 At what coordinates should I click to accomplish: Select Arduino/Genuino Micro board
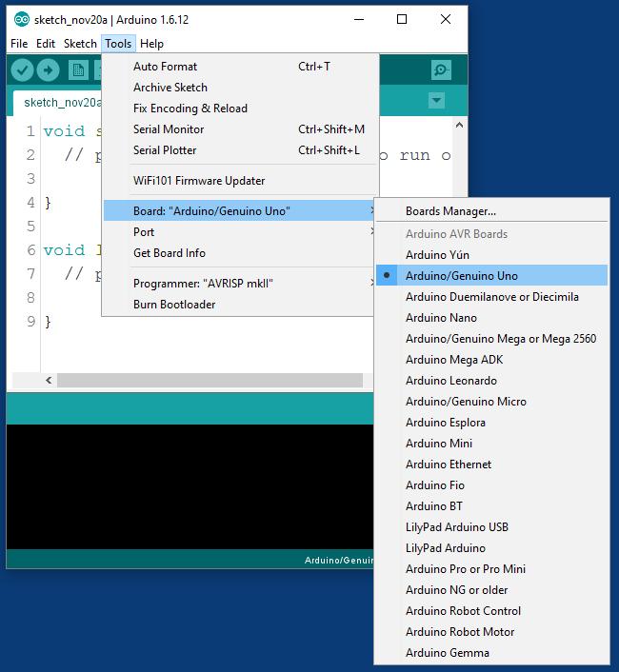[x=491, y=402]
